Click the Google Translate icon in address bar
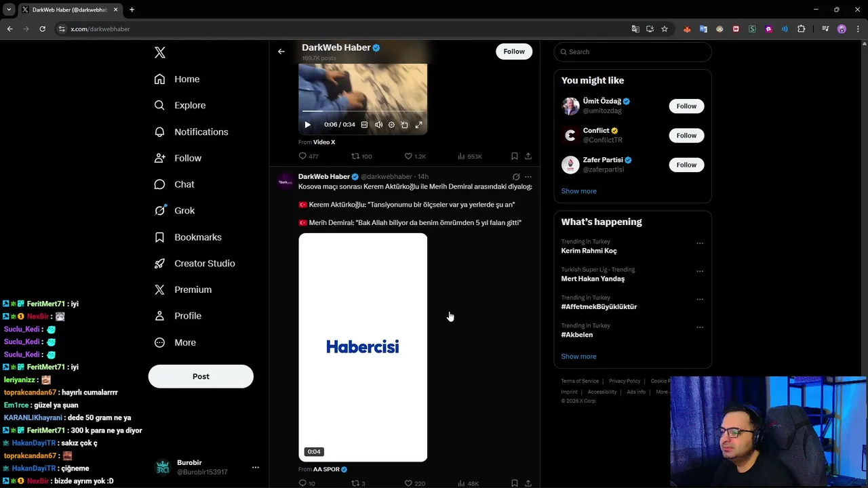This screenshot has width=868, height=488. click(635, 29)
